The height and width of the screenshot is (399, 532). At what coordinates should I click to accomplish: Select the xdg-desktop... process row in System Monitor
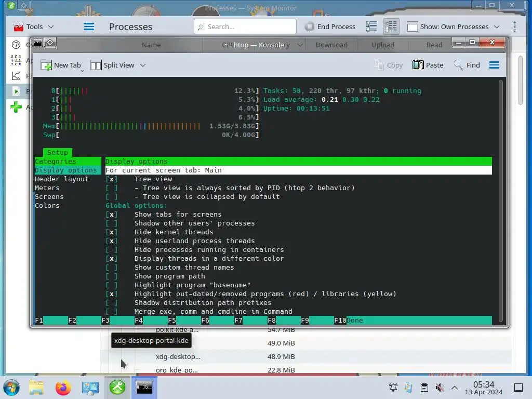[x=305, y=356]
